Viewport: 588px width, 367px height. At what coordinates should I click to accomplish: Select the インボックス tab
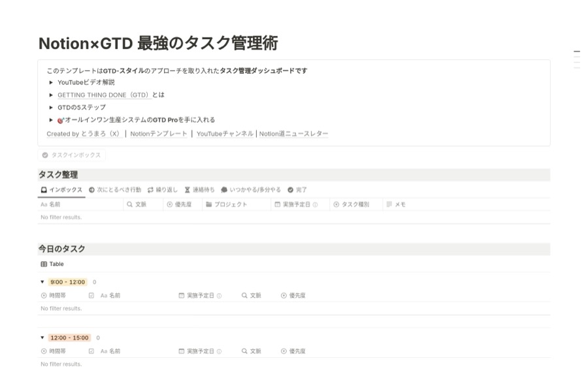pyautogui.click(x=61, y=190)
